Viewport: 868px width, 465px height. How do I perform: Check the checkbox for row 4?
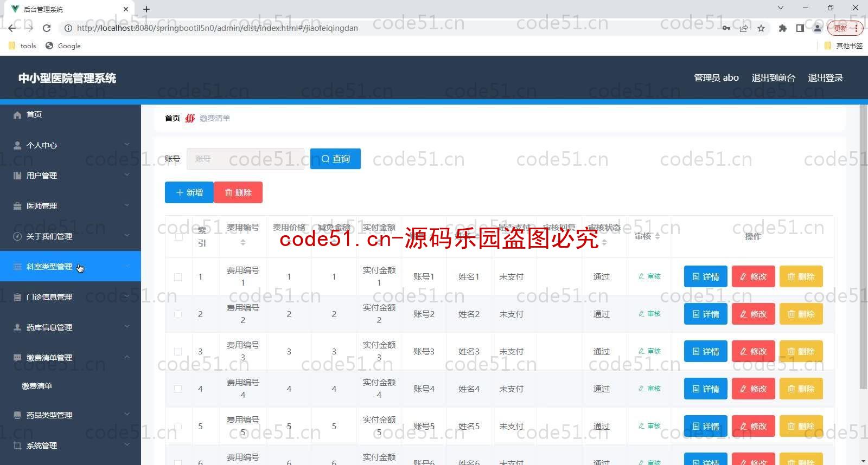tap(178, 389)
